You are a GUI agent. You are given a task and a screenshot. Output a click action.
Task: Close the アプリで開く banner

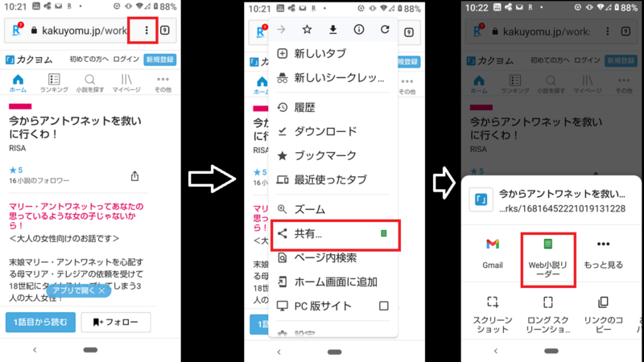(102, 290)
